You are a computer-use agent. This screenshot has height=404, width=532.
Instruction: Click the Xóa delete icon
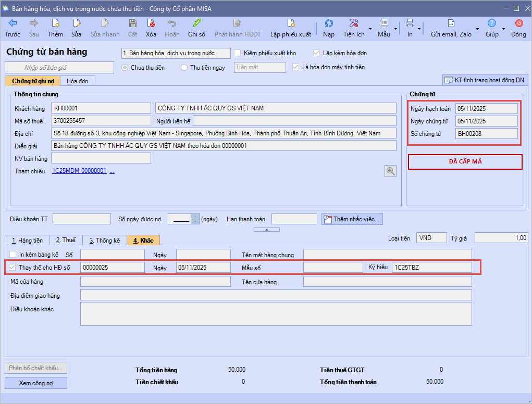coord(151,23)
